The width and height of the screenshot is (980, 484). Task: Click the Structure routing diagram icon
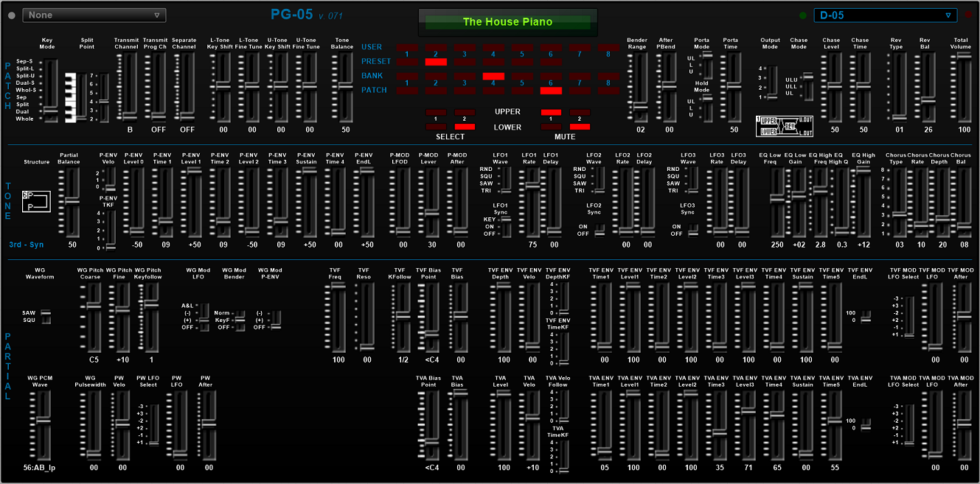[x=36, y=201]
